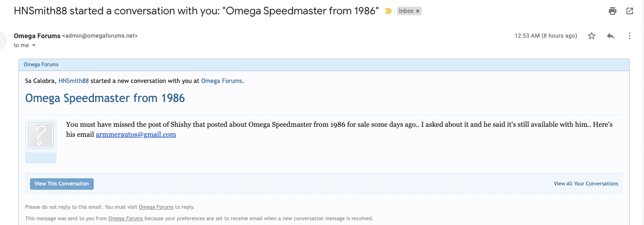Open the Omega Speedmaster from 1986 heading link
The width and height of the screenshot is (644, 225).
105,98
